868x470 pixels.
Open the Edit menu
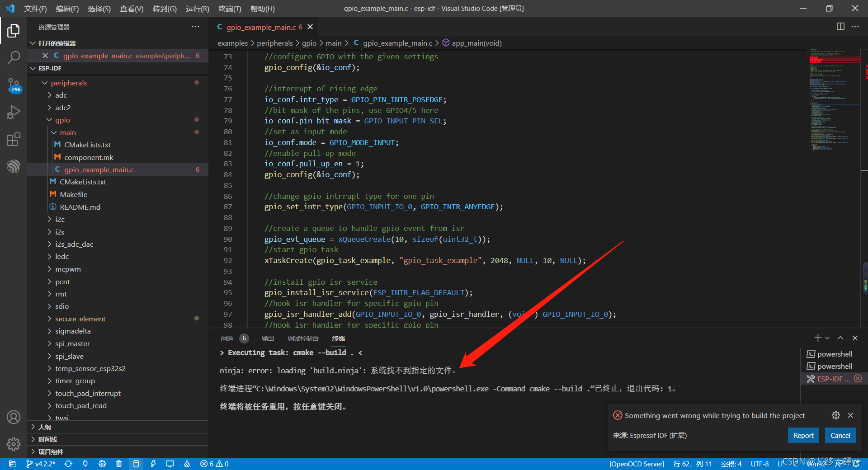click(x=67, y=9)
